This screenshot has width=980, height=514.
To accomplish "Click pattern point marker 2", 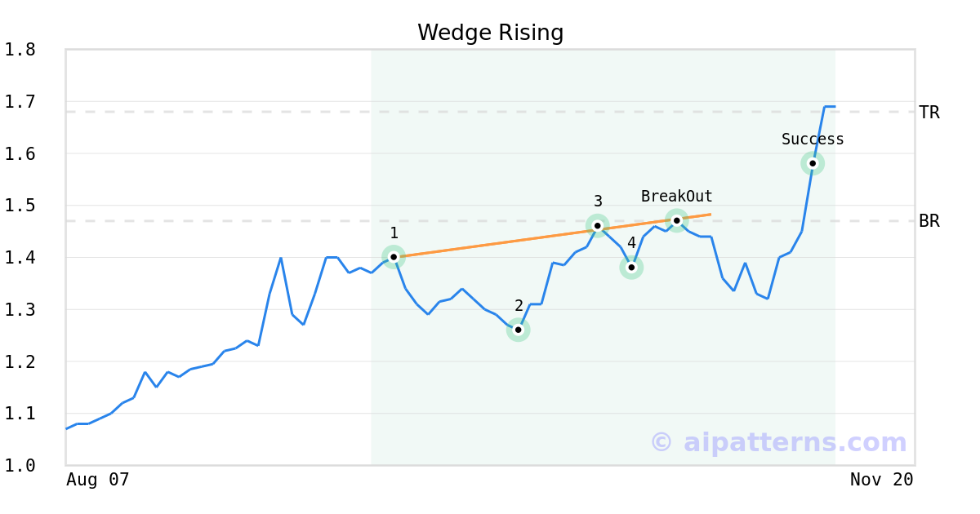I will pyautogui.click(x=518, y=330).
